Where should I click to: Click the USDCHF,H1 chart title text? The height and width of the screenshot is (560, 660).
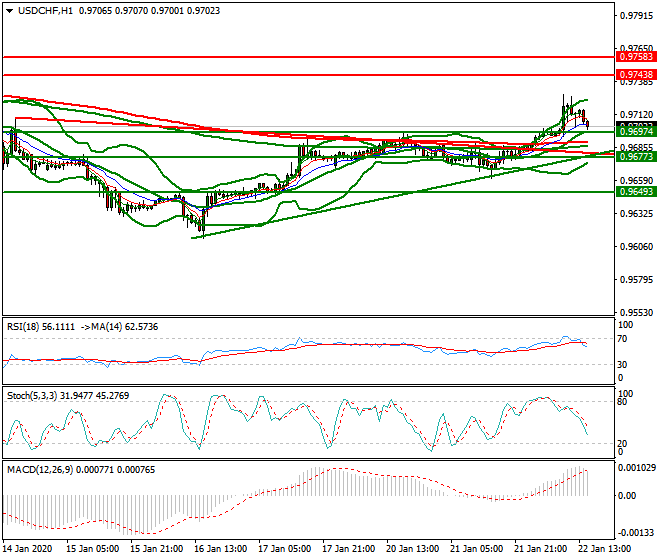[x=45, y=11]
